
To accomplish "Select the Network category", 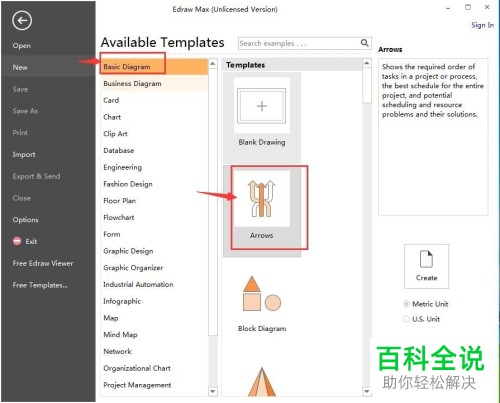I will click(117, 351).
